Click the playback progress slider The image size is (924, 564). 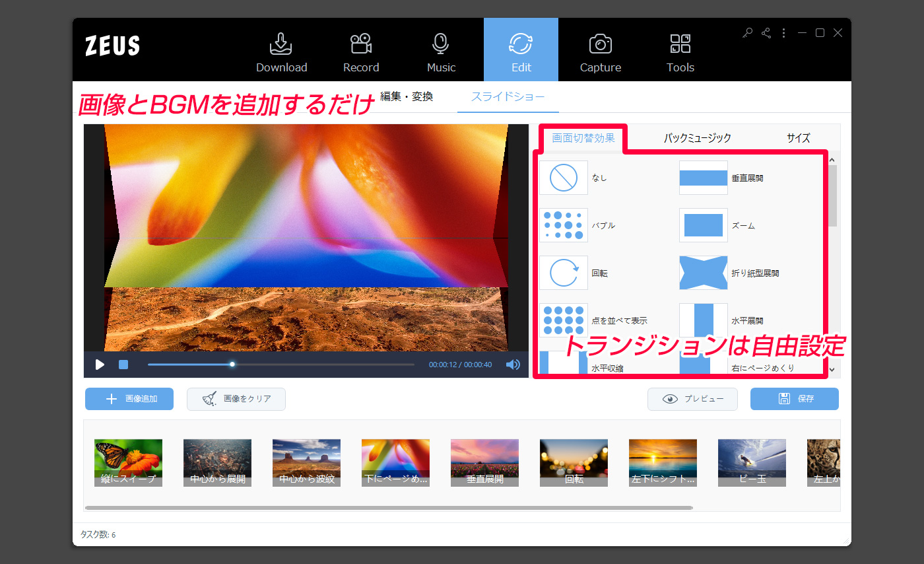280,365
